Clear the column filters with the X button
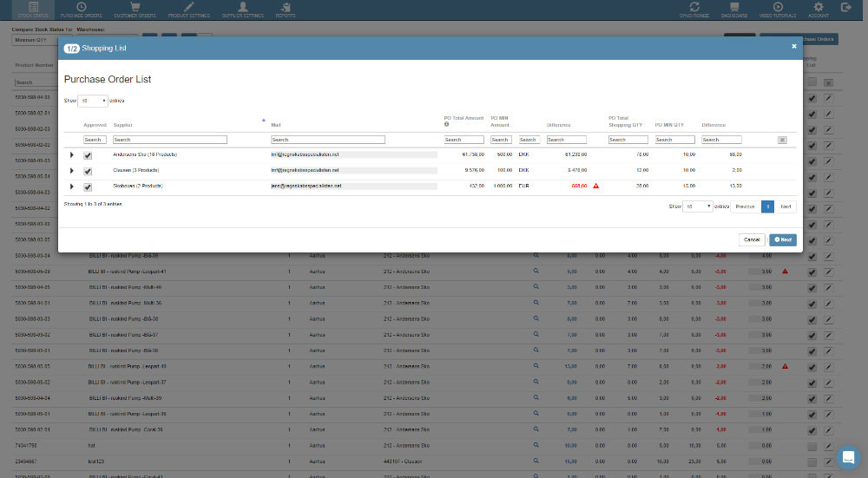Viewport: 868px width, 478px height. [782, 140]
